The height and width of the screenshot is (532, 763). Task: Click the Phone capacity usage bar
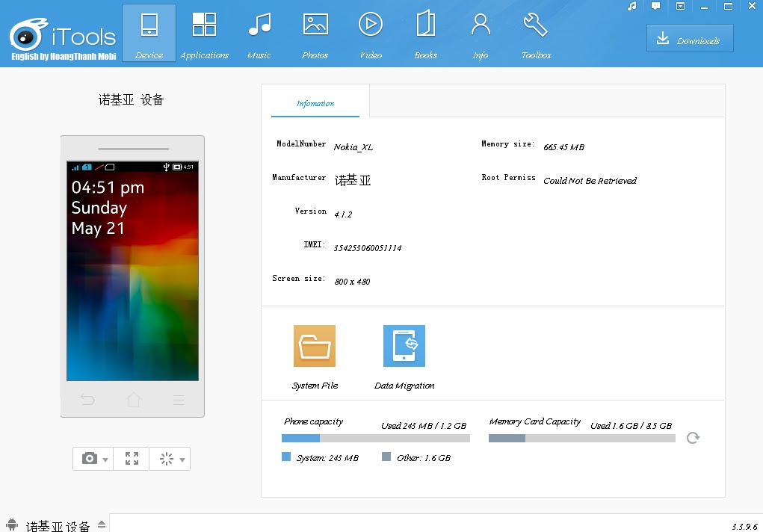click(x=376, y=438)
